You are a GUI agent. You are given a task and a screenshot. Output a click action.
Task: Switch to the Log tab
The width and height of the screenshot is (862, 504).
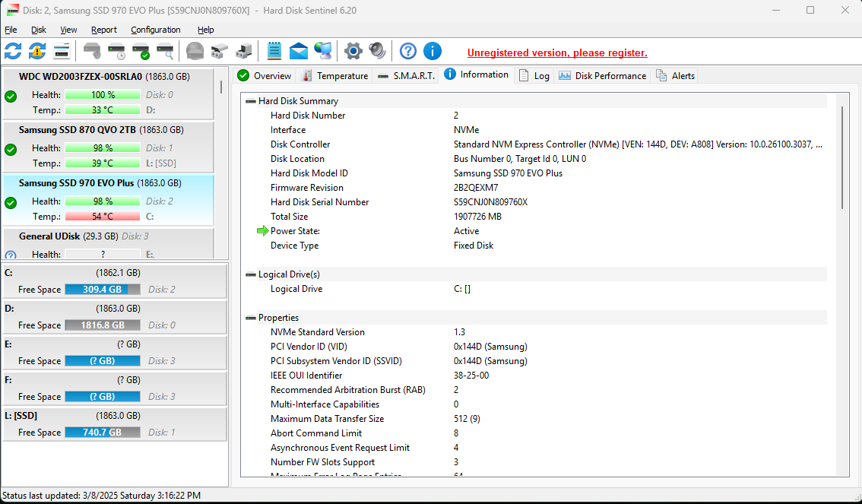(x=534, y=76)
